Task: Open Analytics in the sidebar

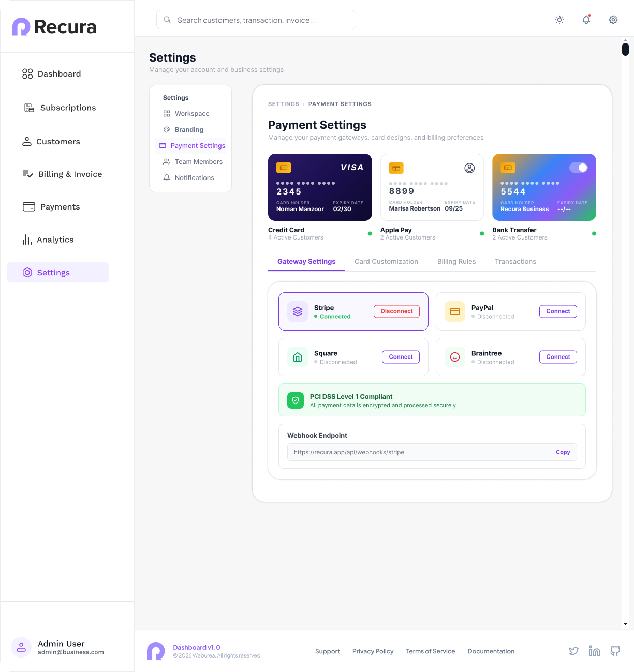Action: (x=48, y=240)
